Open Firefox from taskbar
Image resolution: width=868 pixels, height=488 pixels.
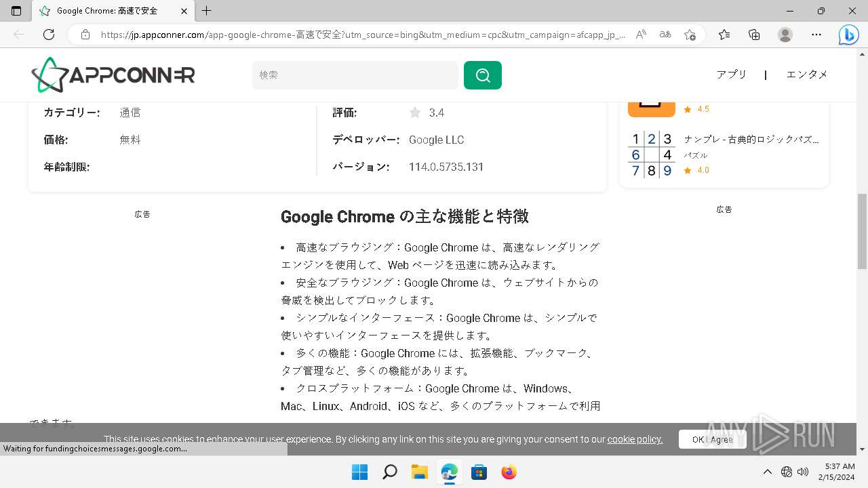(x=509, y=472)
